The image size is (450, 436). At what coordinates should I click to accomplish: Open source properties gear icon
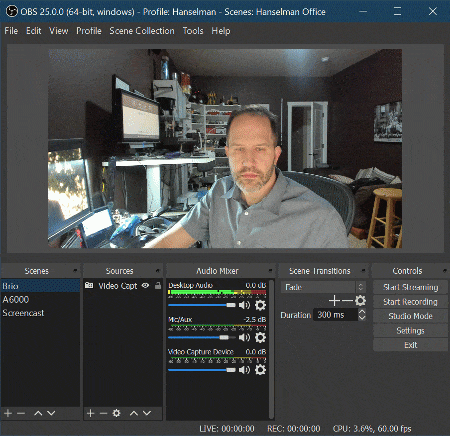pyautogui.click(x=116, y=413)
